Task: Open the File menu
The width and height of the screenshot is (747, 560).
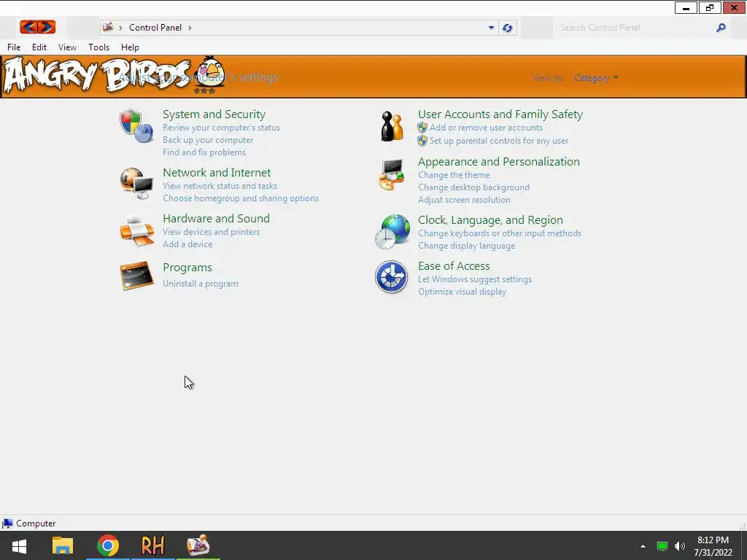Action: pos(14,47)
